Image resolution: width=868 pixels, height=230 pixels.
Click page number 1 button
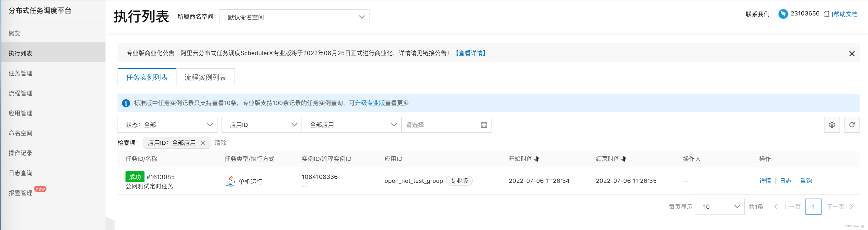(x=813, y=207)
